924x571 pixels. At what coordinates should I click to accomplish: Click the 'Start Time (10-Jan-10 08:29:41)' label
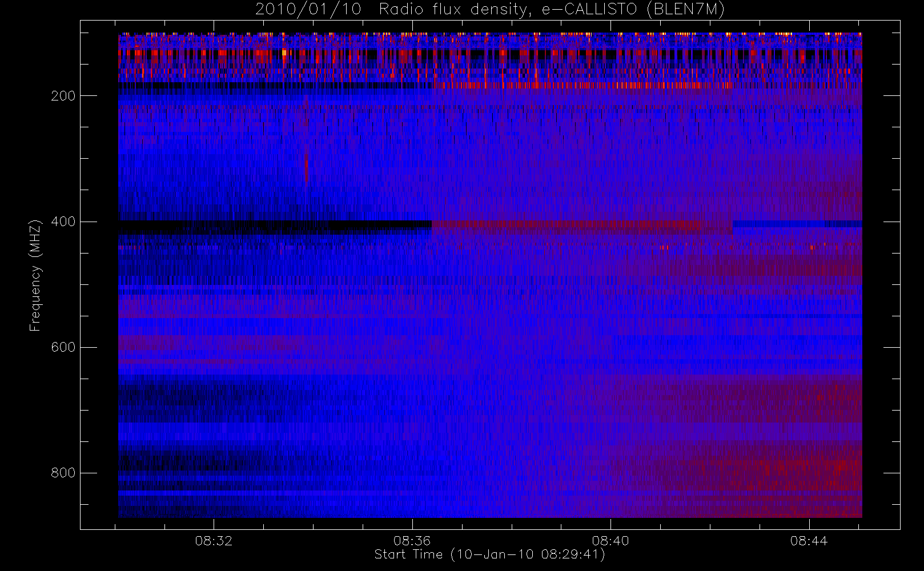coord(489,554)
